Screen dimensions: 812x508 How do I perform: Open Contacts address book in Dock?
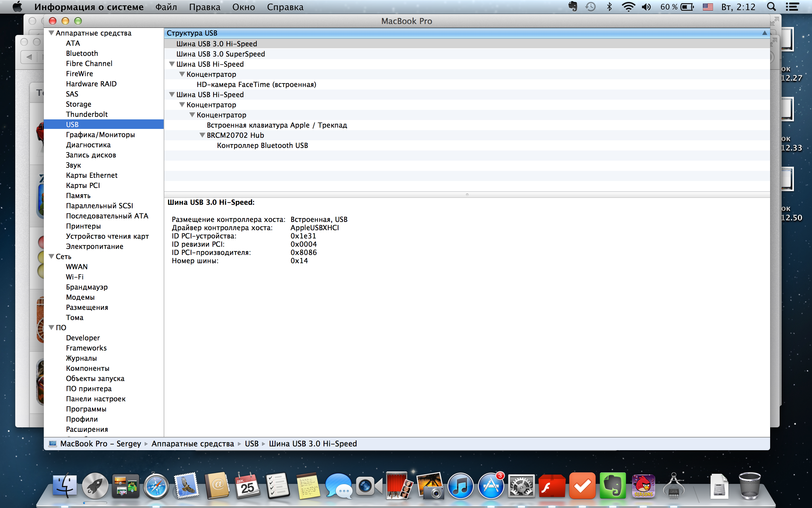(x=217, y=486)
